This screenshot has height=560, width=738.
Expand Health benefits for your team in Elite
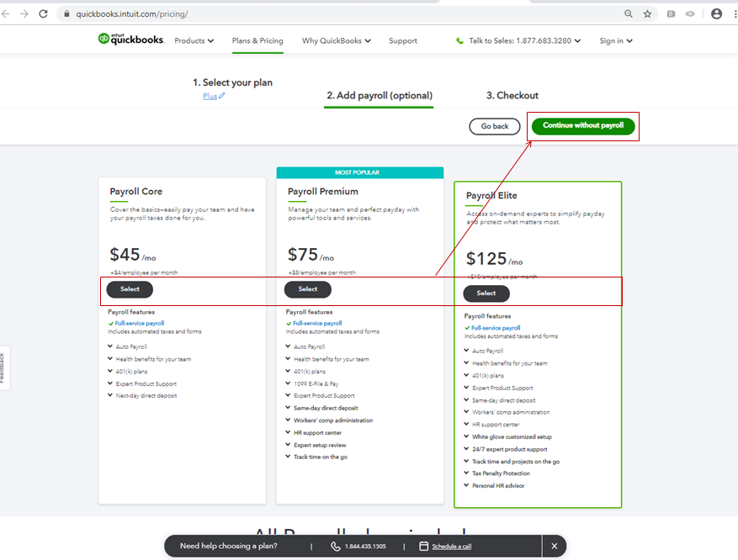click(x=506, y=363)
